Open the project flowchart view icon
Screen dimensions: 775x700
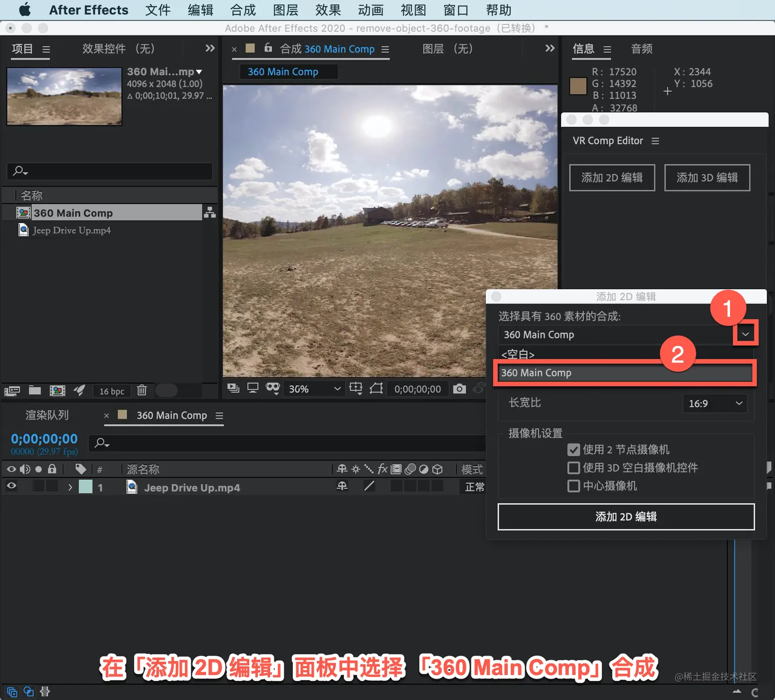click(210, 212)
